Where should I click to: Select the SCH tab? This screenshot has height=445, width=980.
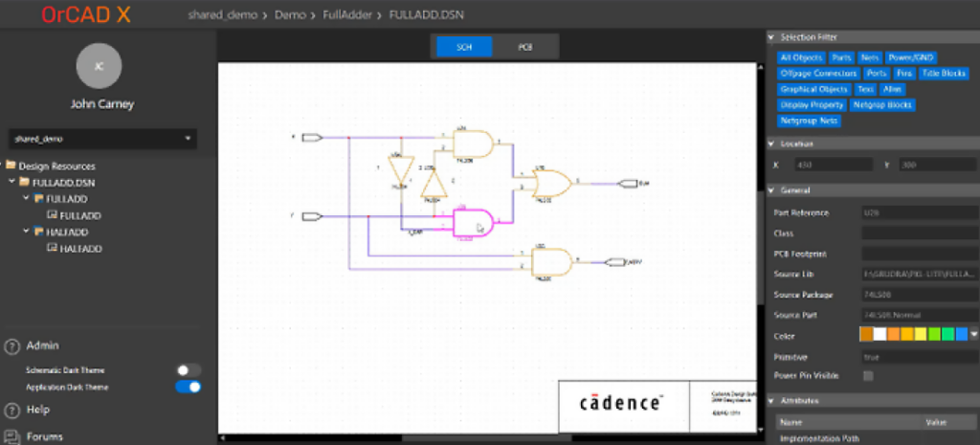coord(464,47)
